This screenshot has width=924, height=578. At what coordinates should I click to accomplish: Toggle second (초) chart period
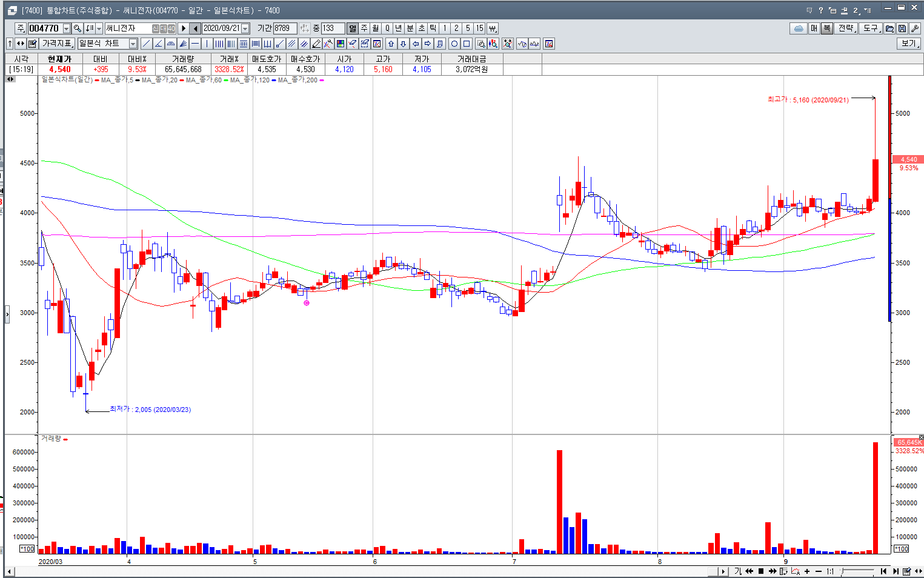tap(422, 28)
